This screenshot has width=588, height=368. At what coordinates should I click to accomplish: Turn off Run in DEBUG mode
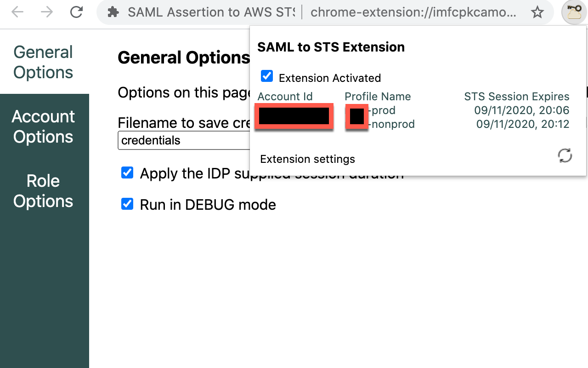point(127,204)
